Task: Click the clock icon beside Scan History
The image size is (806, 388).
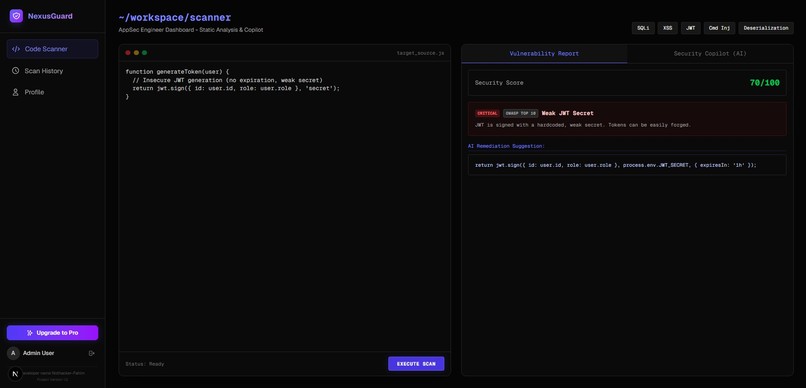Action: pyautogui.click(x=15, y=71)
